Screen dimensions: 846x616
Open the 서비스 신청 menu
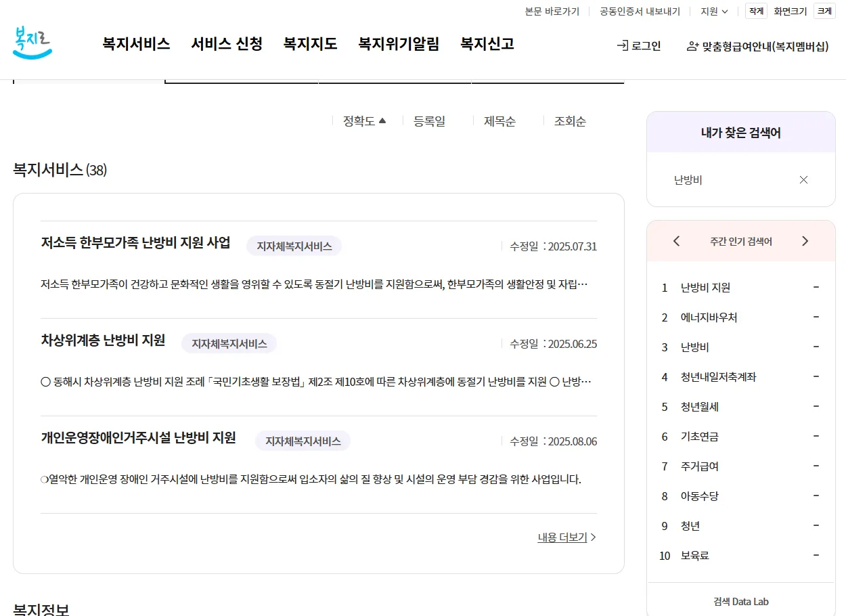point(227,44)
